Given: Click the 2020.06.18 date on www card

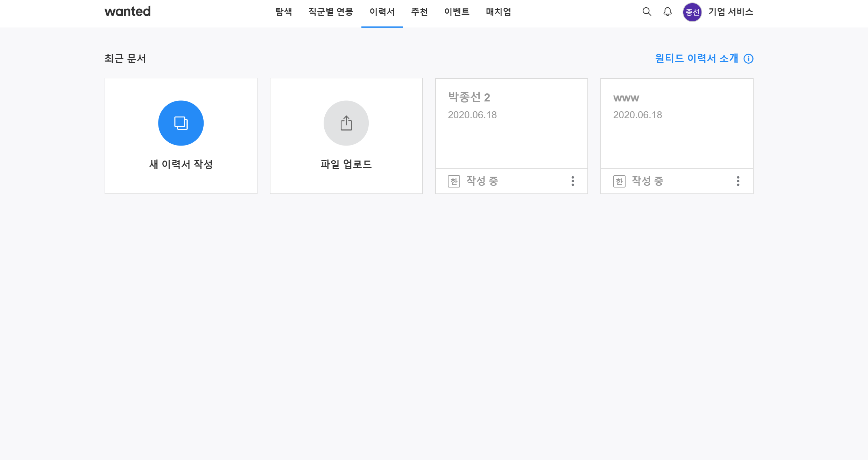Looking at the screenshot, I should click(637, 115).
